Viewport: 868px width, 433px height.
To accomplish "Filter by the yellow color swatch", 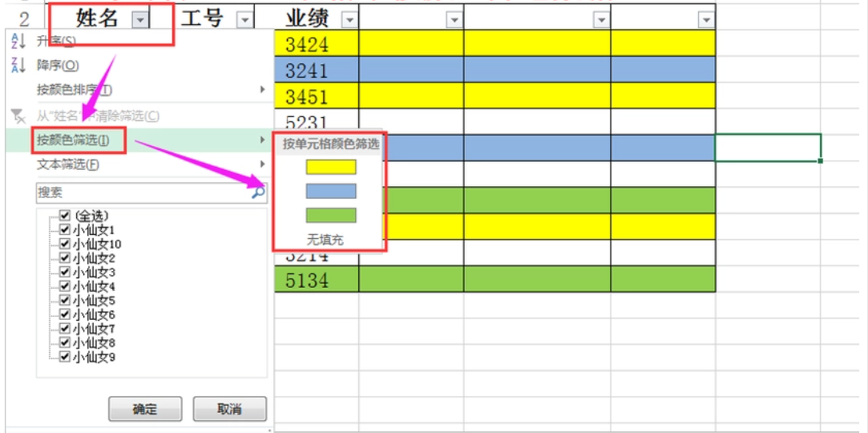I will (x=331, y=168).
